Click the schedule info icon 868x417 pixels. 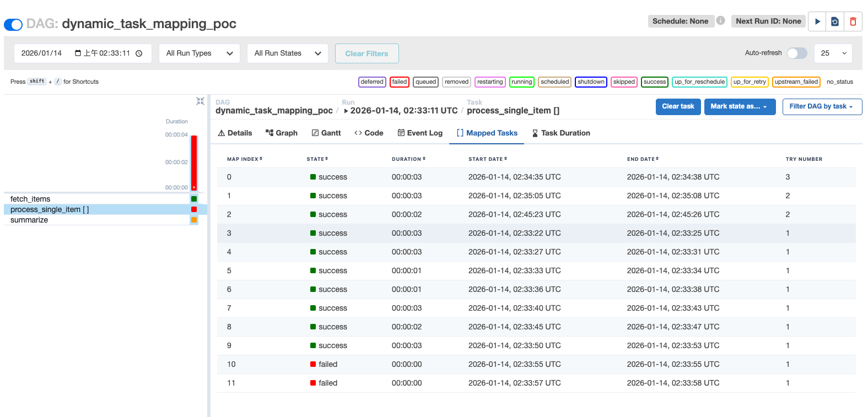720,21
